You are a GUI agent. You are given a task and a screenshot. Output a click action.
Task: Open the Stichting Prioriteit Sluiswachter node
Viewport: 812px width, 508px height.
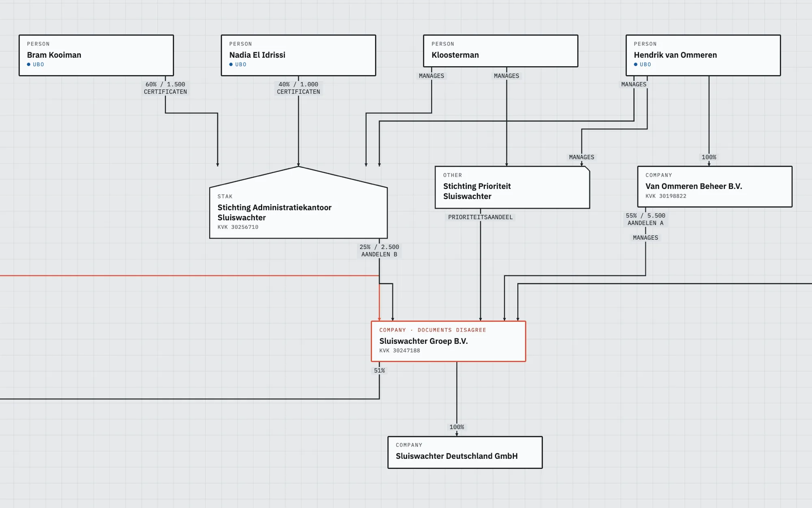click(x=512, y=187)
